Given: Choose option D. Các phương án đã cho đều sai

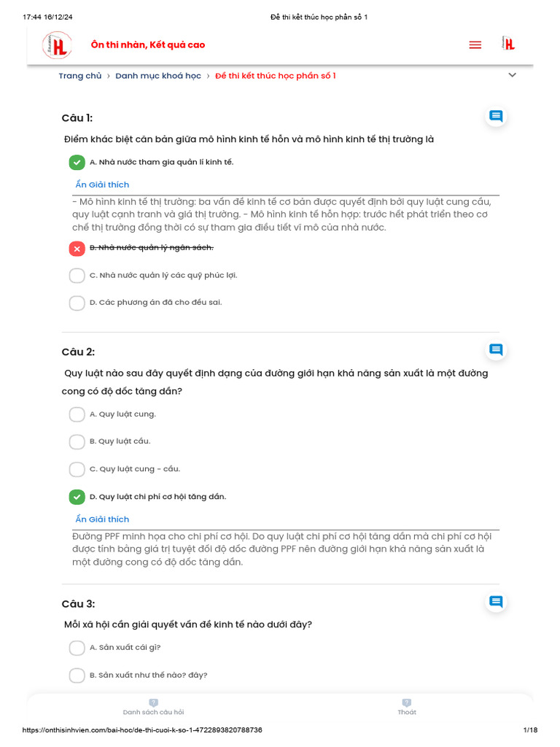Looking at the screenshot, I should 77,303.
